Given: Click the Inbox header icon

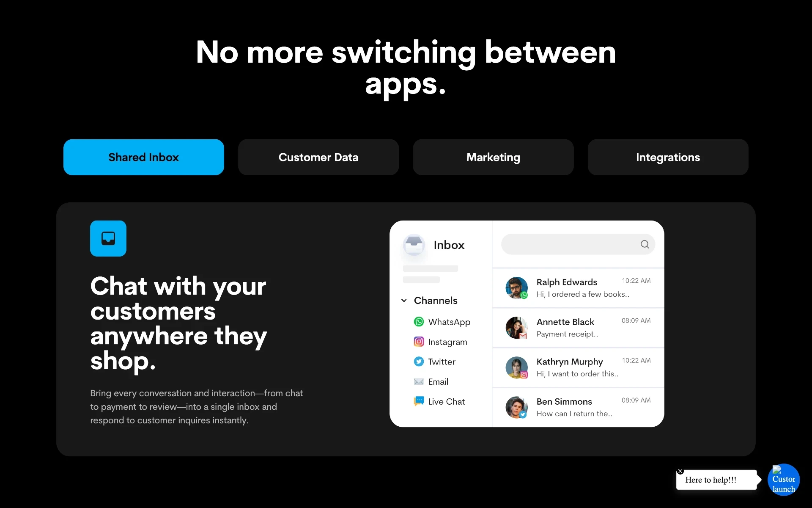Looking at the screenshot, I should point(413,245).
